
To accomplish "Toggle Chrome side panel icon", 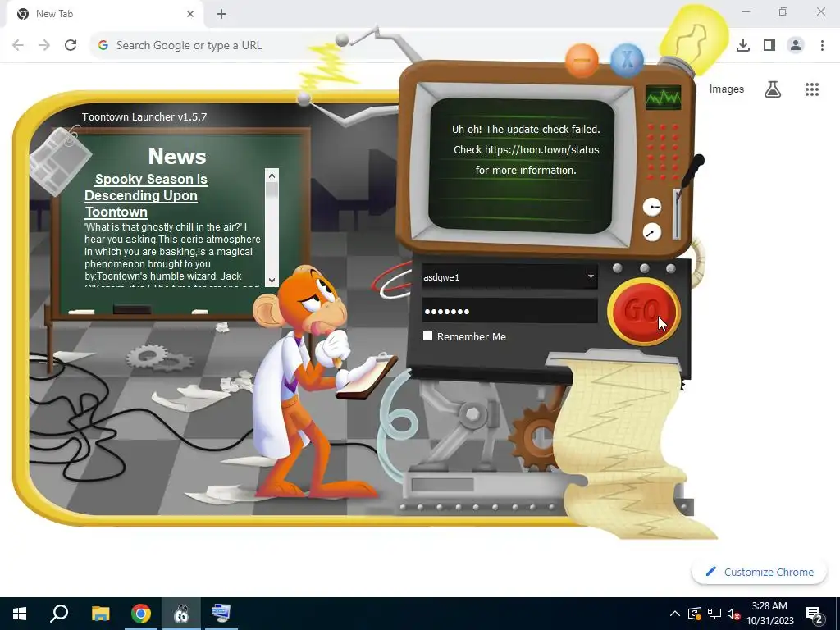I will 769,46.
